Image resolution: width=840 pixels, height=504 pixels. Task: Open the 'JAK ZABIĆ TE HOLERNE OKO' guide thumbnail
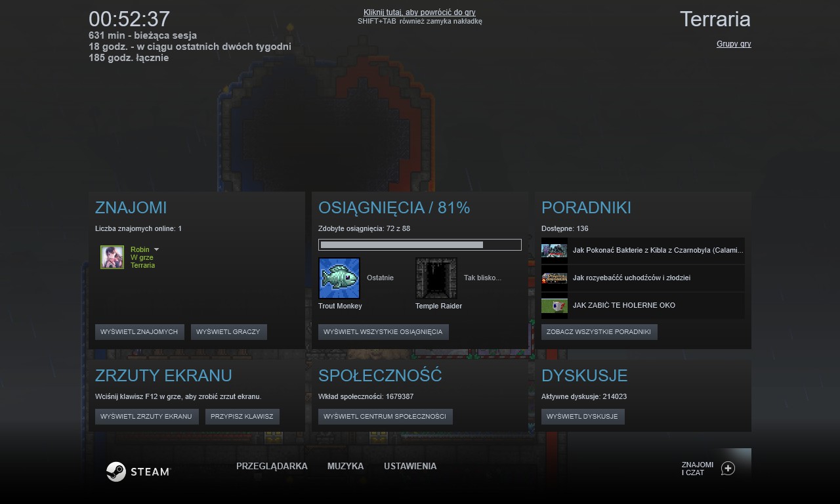coord(555,305)
